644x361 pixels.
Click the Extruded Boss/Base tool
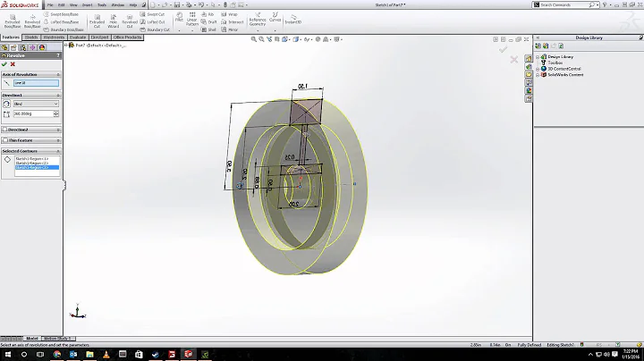pos(13,21)
